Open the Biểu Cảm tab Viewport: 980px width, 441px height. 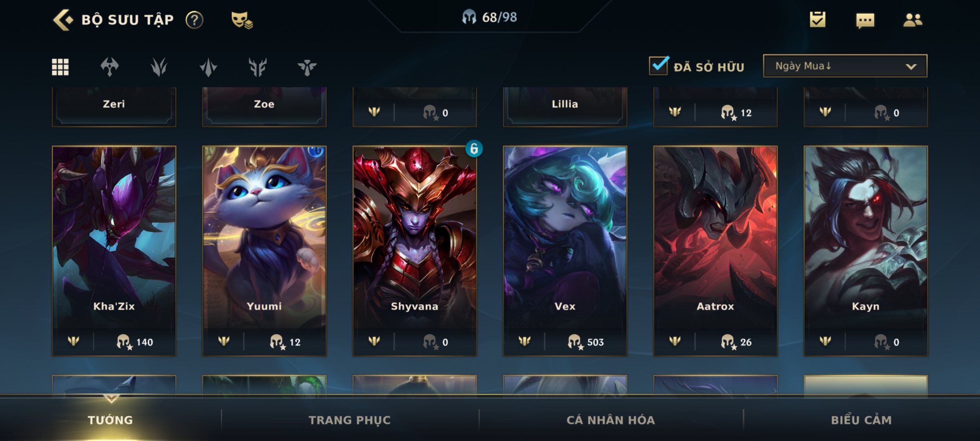click(862, 420)
